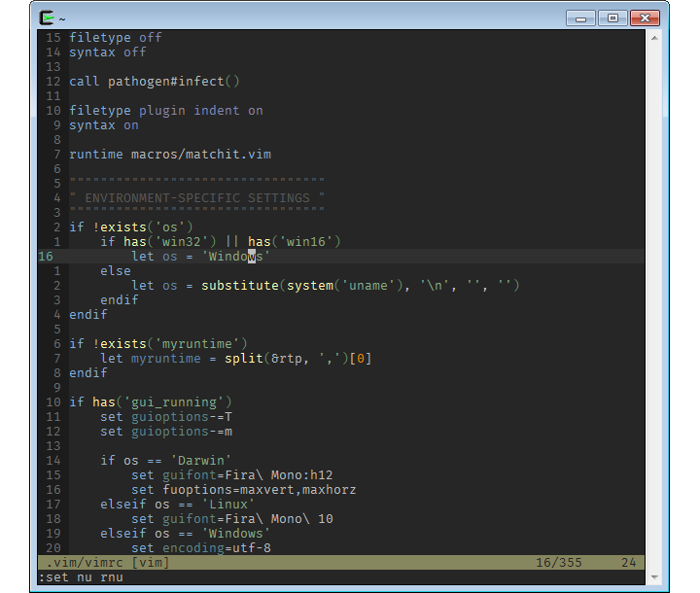Click the ':set nu rnu' command line
700x593 pixels.
[81, 577]
